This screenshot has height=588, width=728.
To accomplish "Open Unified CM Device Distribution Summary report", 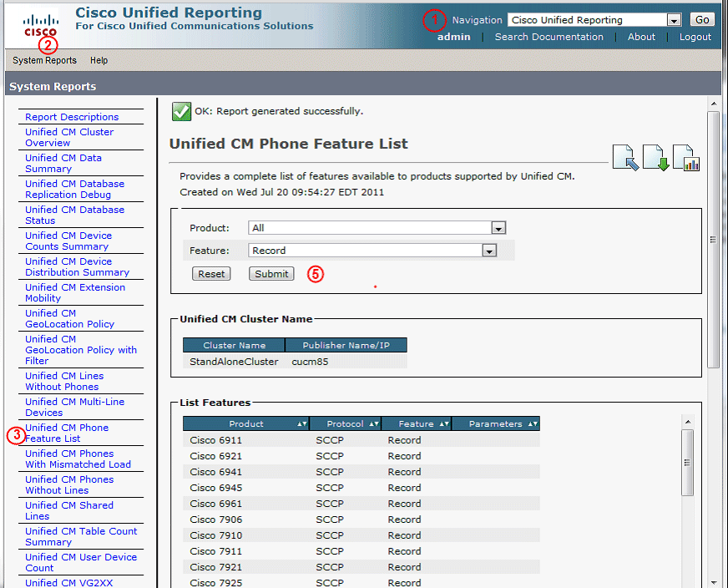I will pyautogui.click(x=77, y=267).
